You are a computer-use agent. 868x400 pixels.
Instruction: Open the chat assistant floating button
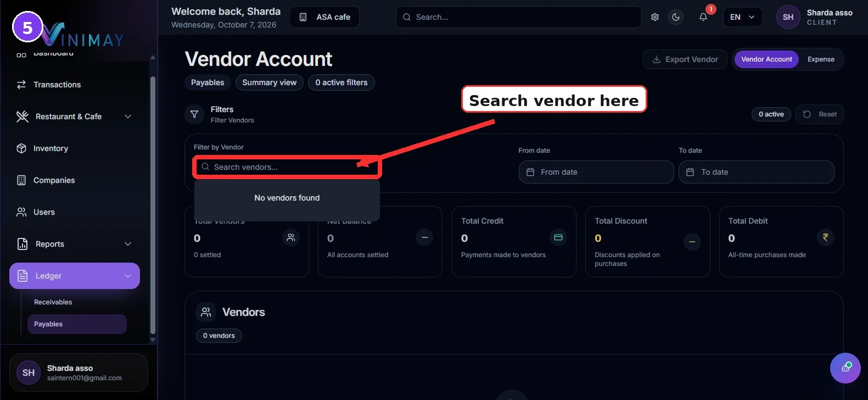click(845, 368)
